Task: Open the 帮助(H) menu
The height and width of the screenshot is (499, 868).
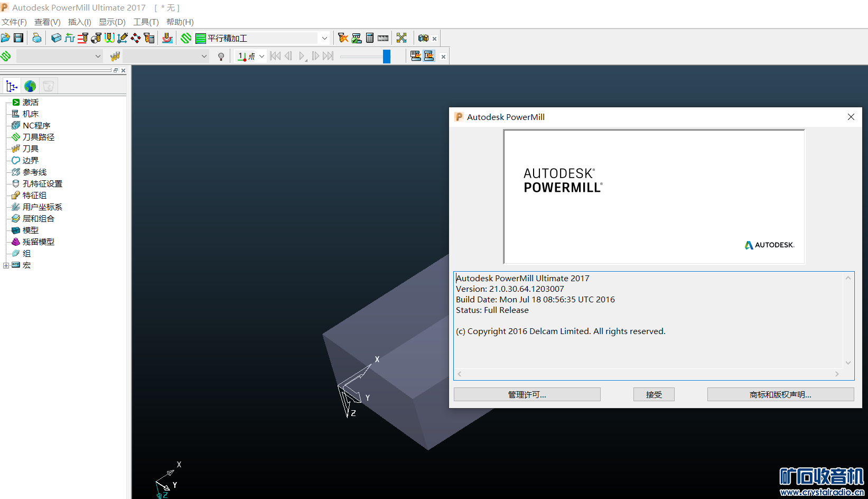Action: (180, 22)
